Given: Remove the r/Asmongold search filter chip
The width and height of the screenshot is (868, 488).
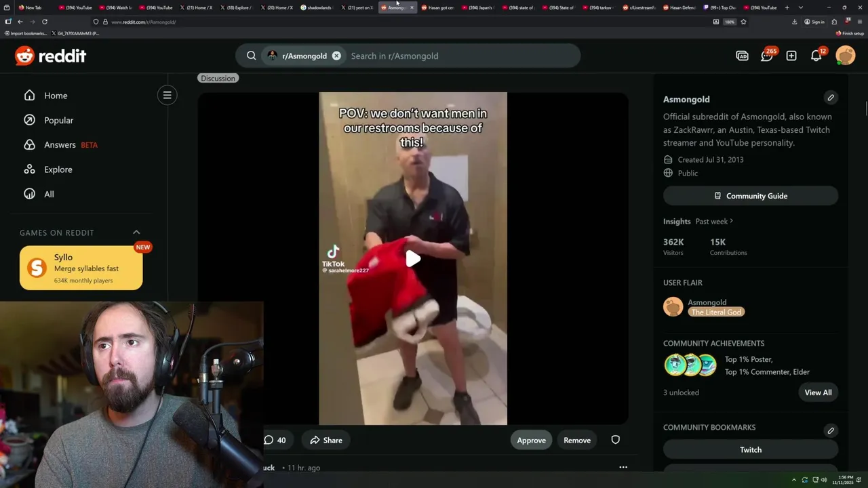Looking at the screenshot, I should [x=336, y=56].
